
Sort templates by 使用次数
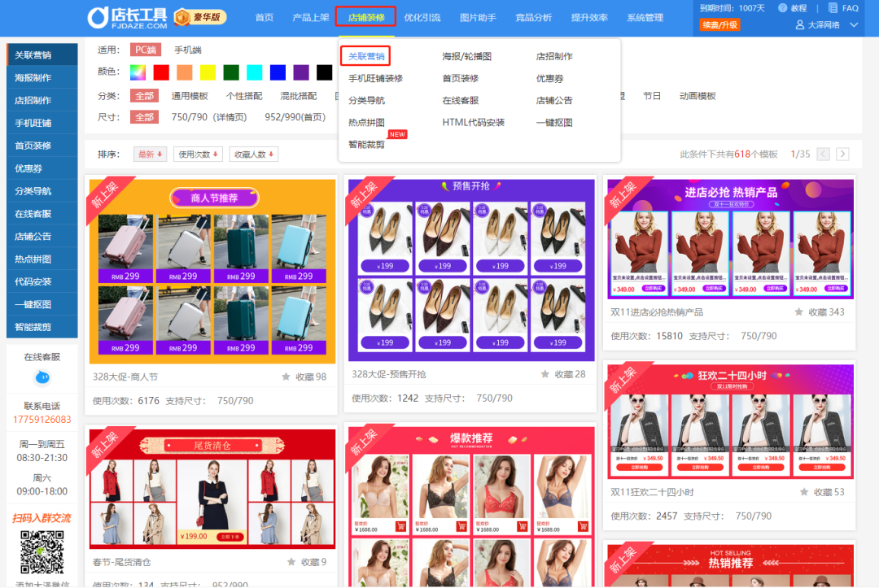point(198,154)
